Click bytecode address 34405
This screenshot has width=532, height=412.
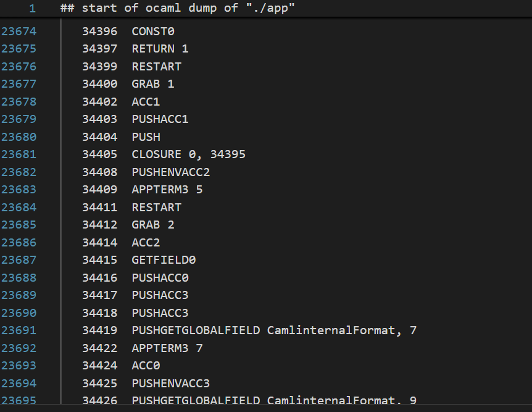coord(99,154)
